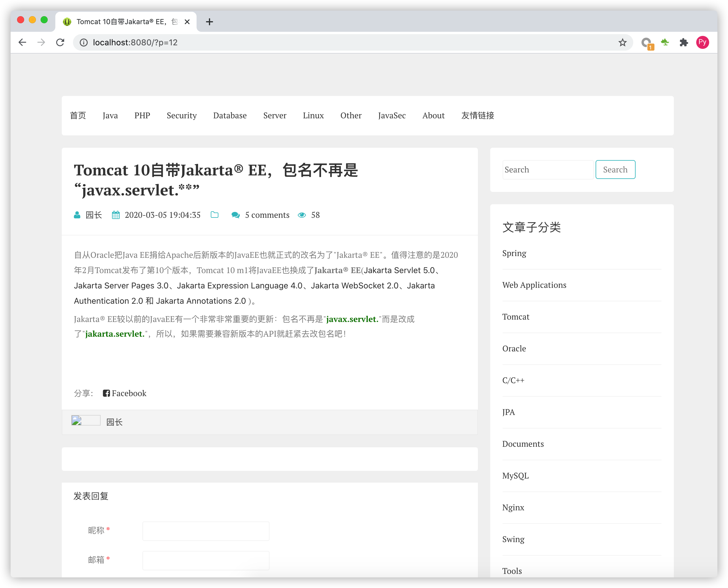Click the comments speech bubble icon
Image resolution: width=728 pixels, height=588 pixels.
(236, 215)
